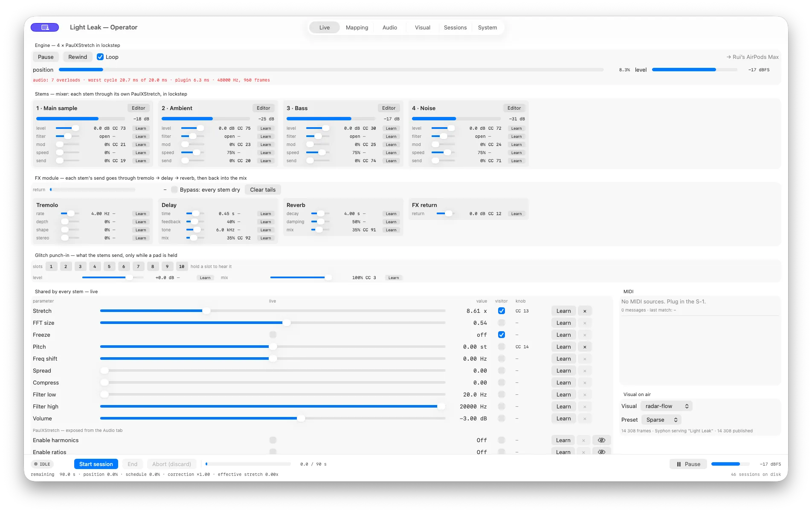The image size is (812, 513).
Task: Click the x button in Enable harmonics row
Action: (583, 440)
